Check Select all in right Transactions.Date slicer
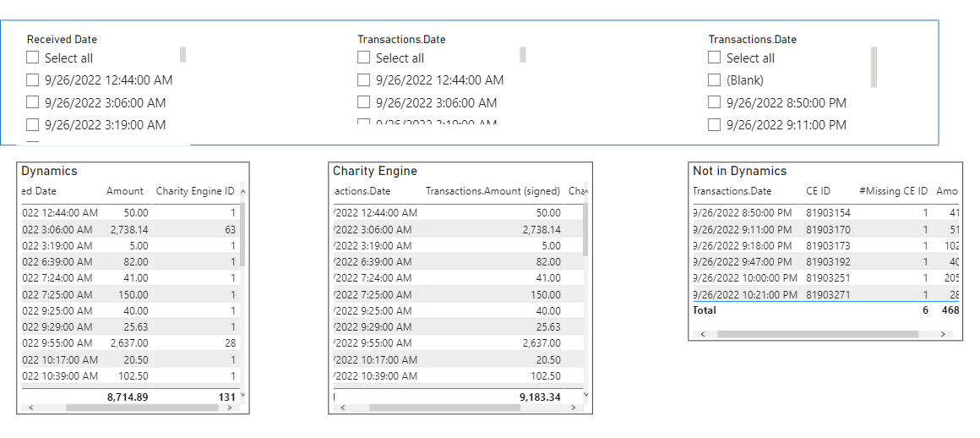 click(x=715, y=57)
